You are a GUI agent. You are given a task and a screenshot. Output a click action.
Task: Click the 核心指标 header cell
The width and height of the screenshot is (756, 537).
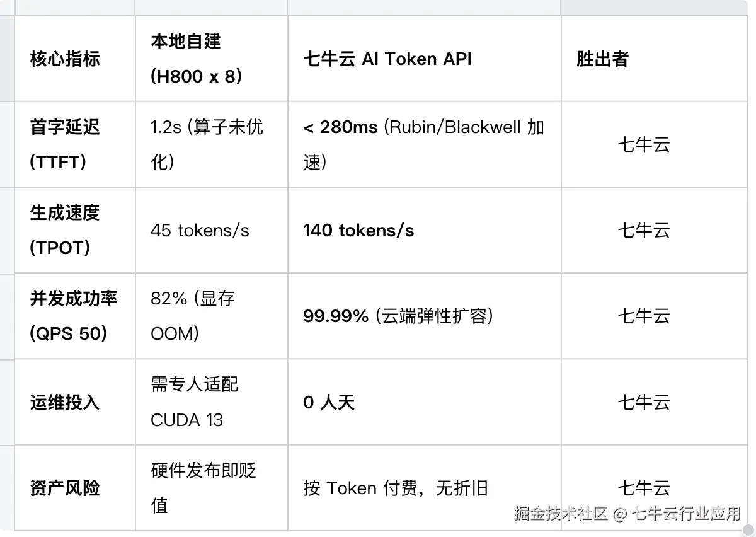(x=65, y=59)
